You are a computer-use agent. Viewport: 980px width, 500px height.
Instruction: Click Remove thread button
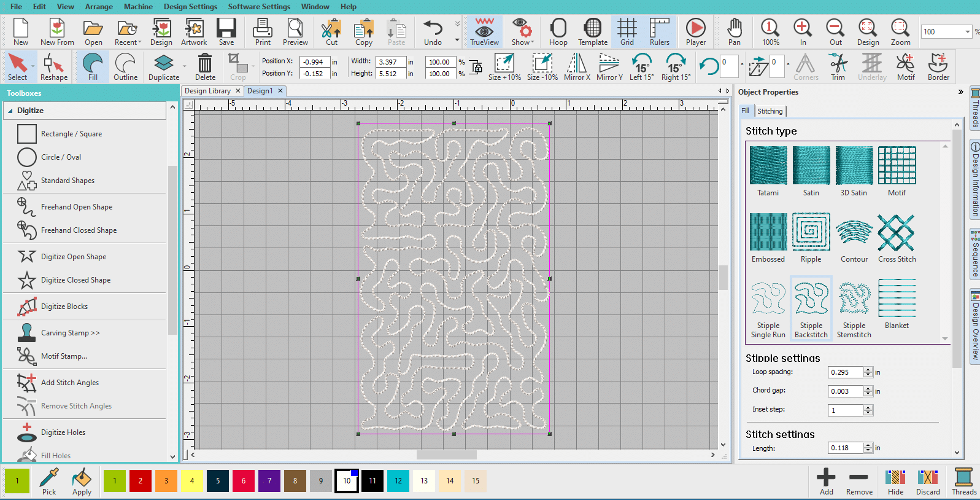(859, 482)
